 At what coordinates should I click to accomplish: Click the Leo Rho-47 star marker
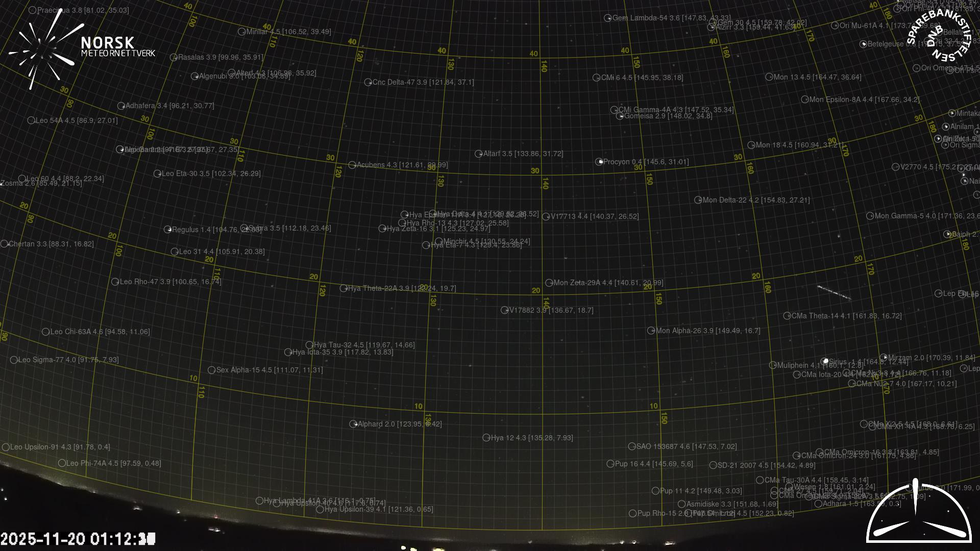[x=115, y=282]
